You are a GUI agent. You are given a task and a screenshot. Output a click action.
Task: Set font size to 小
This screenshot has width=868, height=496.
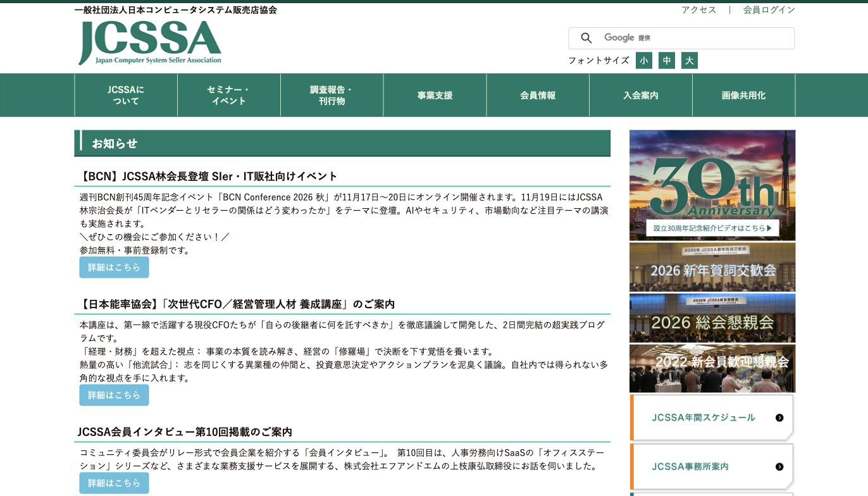(644, 60)
